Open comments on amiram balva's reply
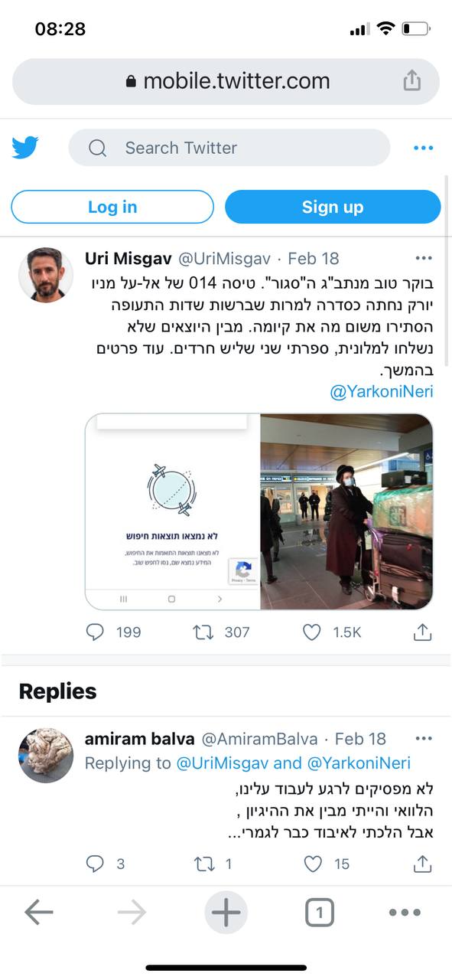This screenshot has height=980, width=452. pos(95,864)
